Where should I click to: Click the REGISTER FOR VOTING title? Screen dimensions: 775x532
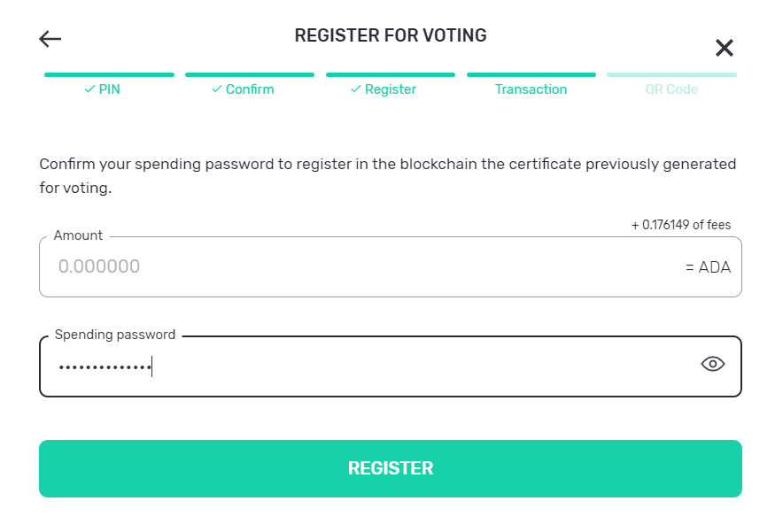(x=390, y=36)
